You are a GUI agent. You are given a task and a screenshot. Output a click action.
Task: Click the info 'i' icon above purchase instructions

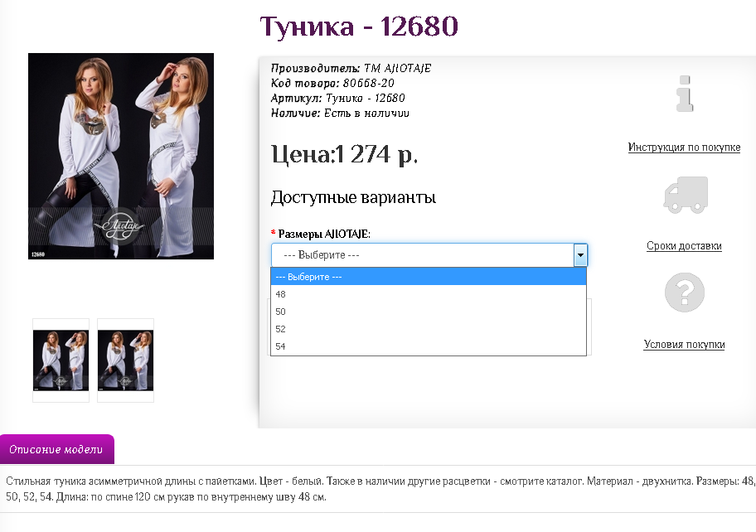(x=685, y=94)
